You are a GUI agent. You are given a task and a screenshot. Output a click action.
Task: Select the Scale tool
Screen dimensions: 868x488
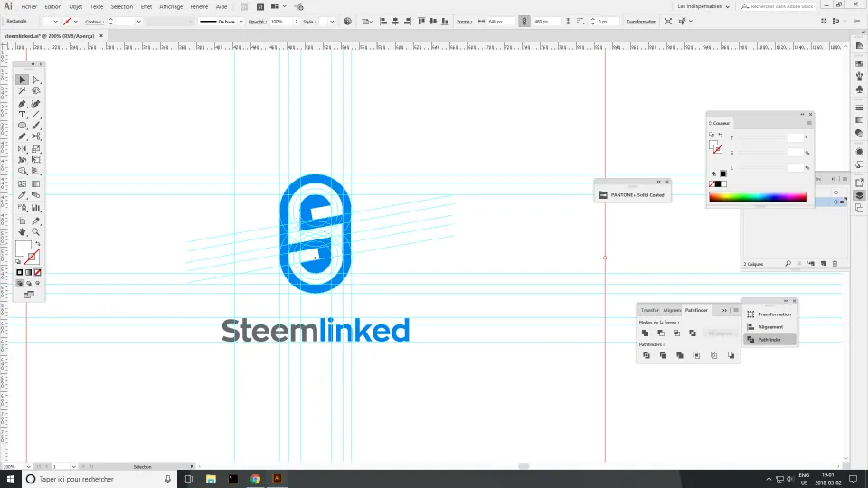[36, 149]
